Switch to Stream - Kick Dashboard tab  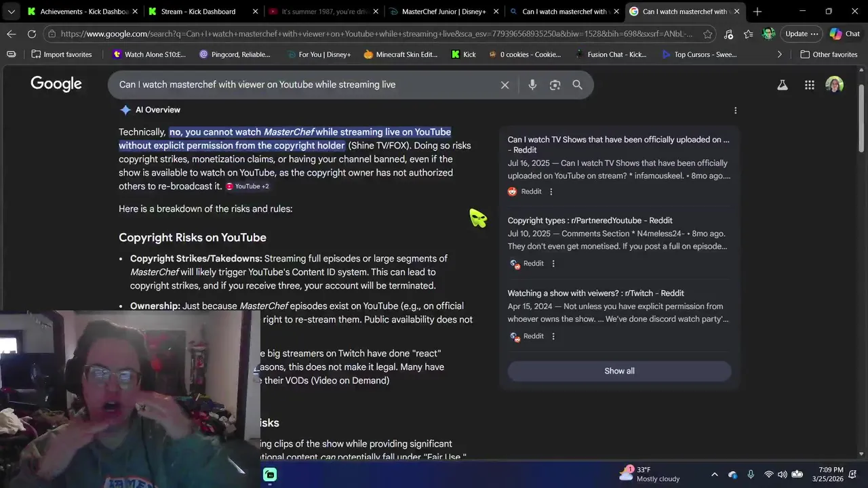coord(202,12)
